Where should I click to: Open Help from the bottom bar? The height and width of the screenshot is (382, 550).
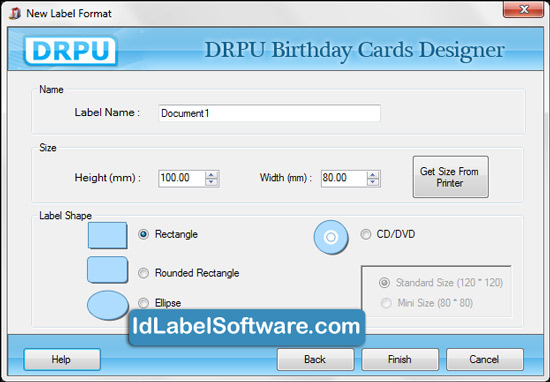62,360
